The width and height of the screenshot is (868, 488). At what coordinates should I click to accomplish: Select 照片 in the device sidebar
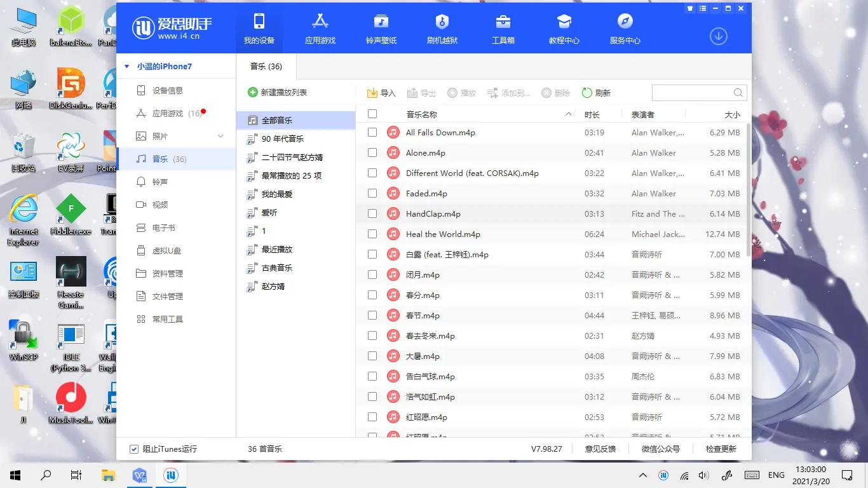click(x=159, y=136)
